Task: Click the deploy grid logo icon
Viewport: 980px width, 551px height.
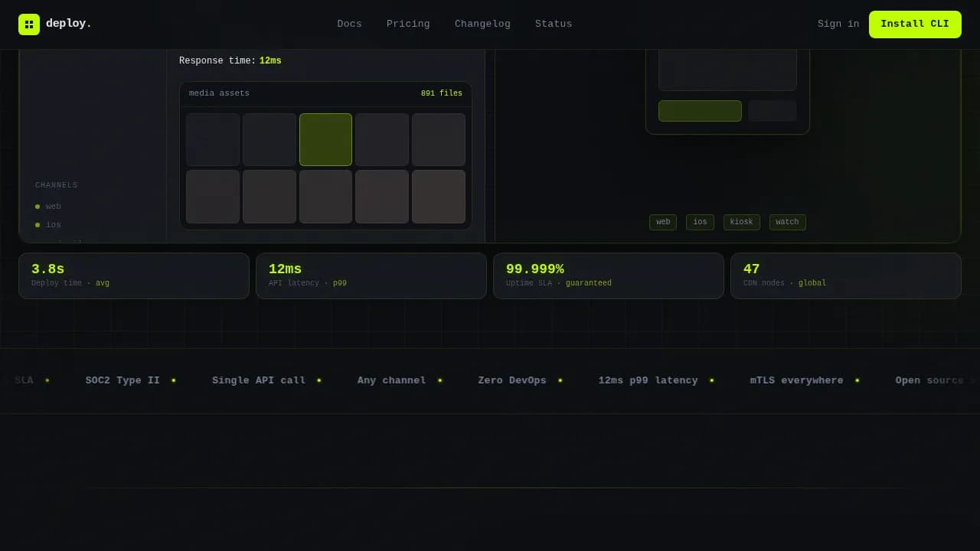Action: (x=29, y=24)
